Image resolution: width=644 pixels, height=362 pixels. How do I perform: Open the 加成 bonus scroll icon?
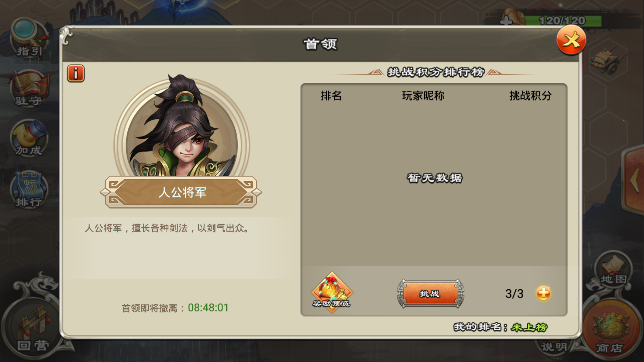coord(29,138)
